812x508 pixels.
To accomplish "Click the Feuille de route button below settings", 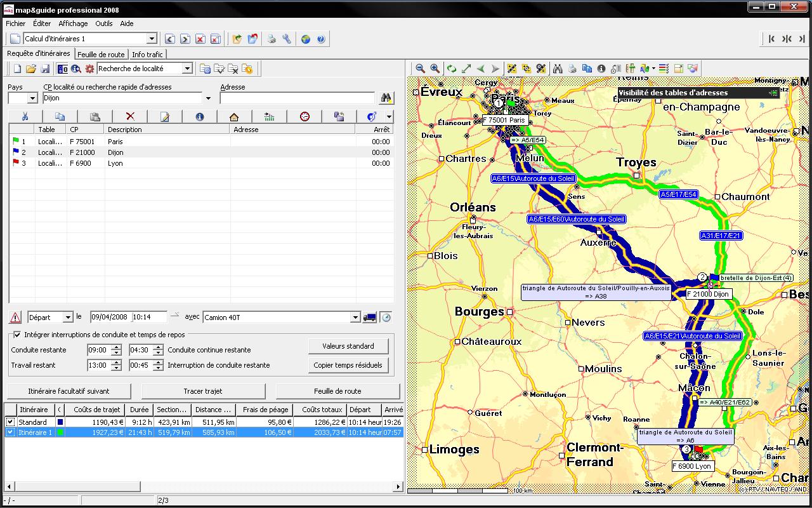I will pyautogui.click(x=337, y=391).
